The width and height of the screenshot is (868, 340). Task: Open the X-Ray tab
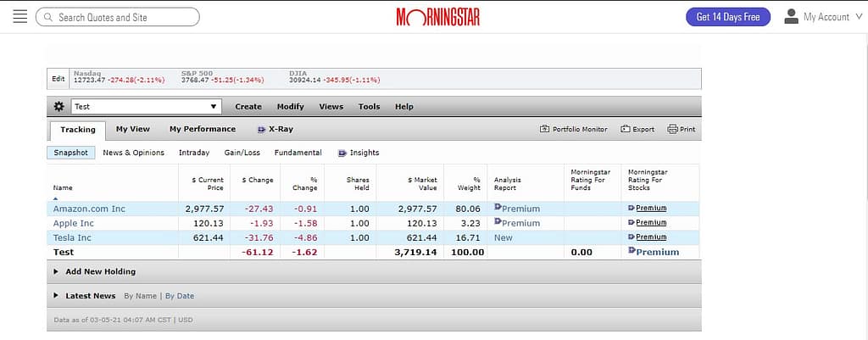pos(275,129)
